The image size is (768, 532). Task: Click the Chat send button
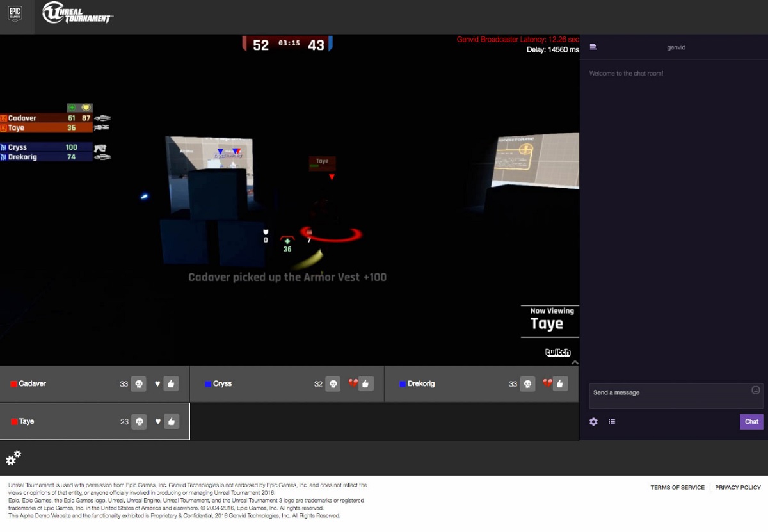[751, 422]
